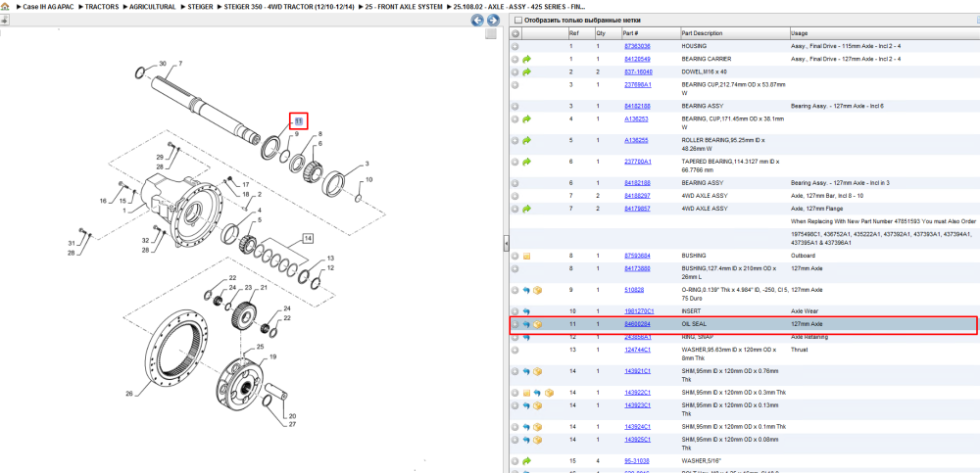Screen dimensions: 980x473
Task: Click the Qty column header
Action: (x=607, y=33)
